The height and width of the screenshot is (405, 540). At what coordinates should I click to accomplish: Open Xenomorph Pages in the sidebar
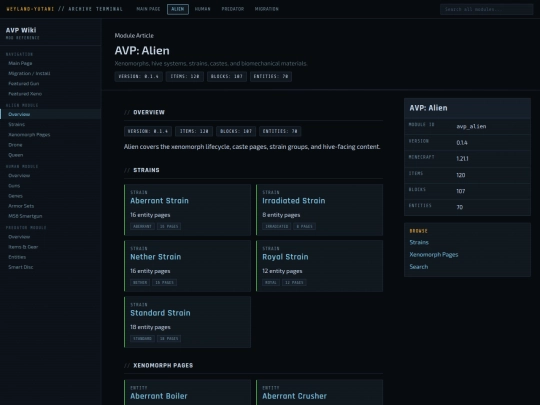coord(29,135)
